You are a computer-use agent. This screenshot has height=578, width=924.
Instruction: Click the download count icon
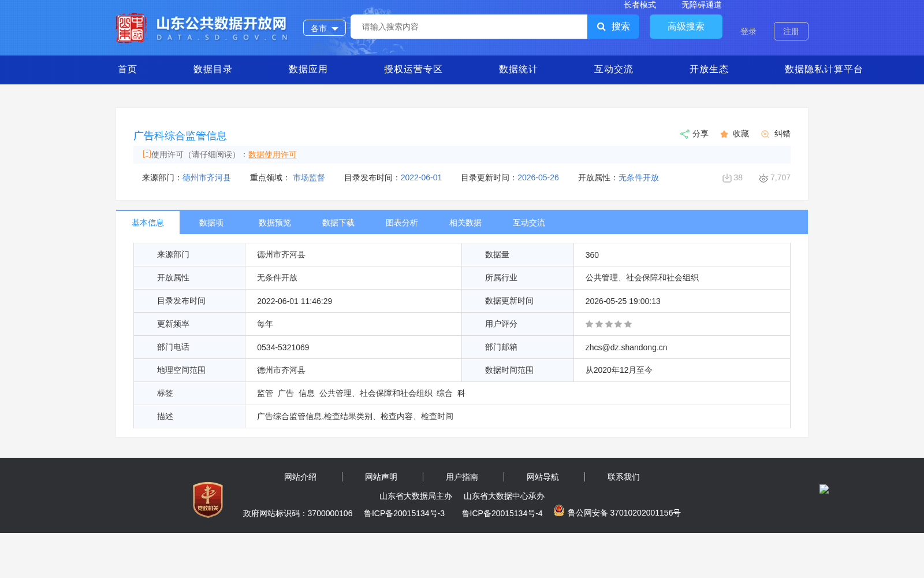point(727,178)
